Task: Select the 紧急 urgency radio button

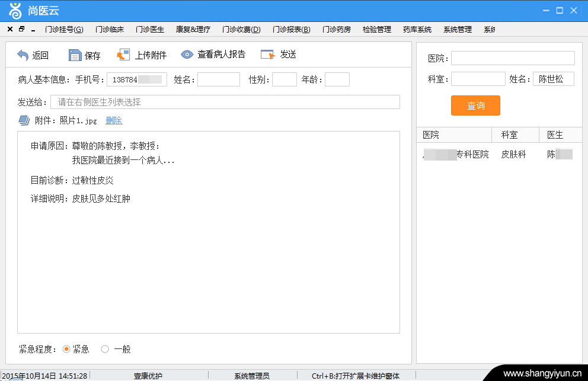Action: point(66,349)
